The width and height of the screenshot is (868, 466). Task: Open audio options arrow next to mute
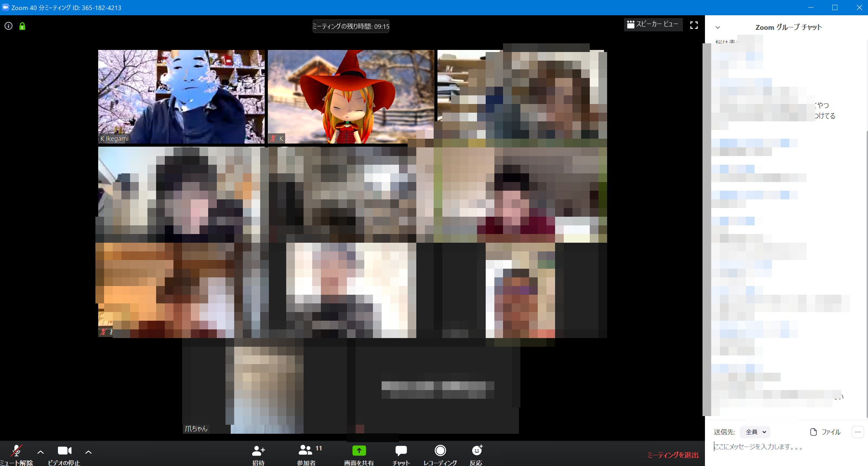tap(41, 452)
